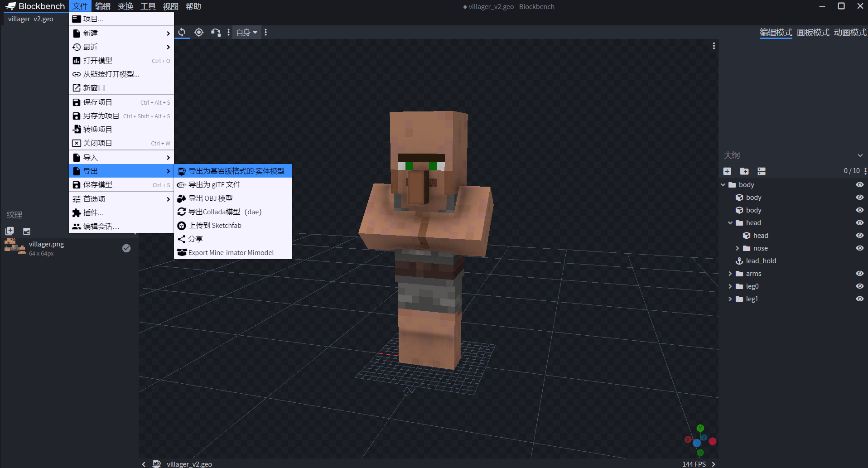Hide the nose group

point(859,248)
